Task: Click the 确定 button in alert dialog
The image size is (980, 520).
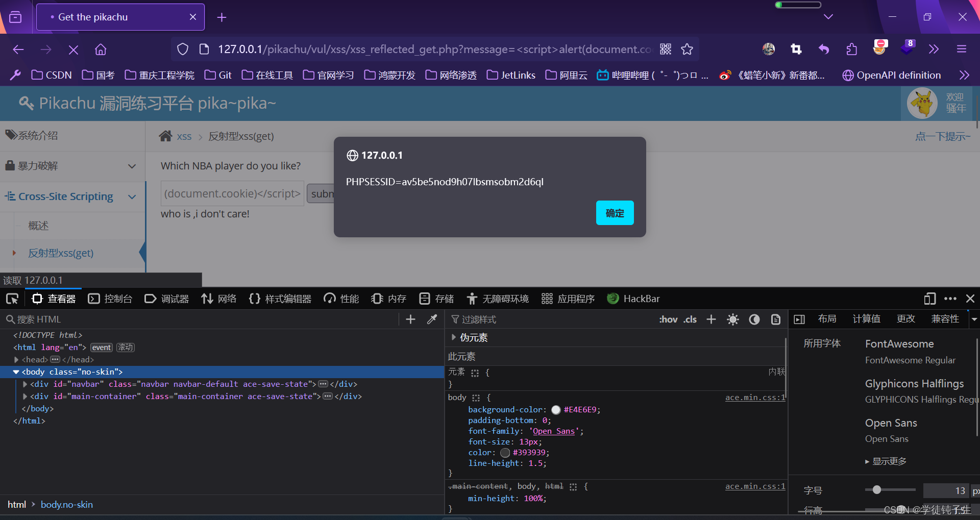Action: click(615, 213)
